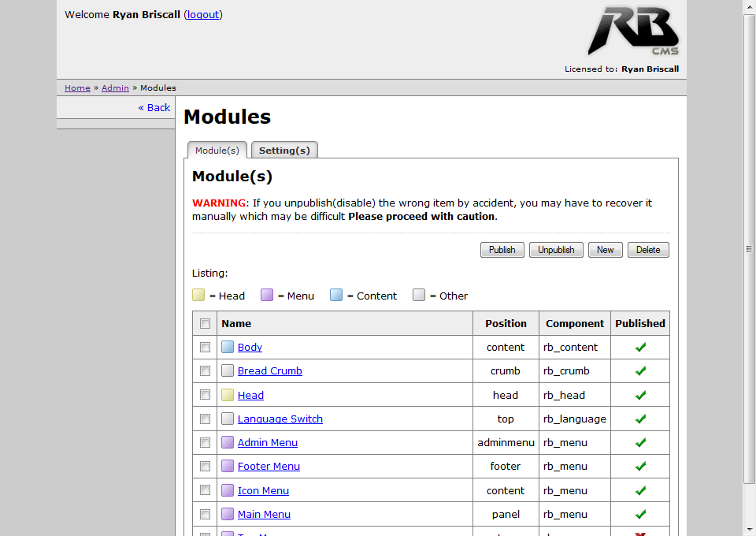756x536 pixels.
Task: Click the blue content icon beside Body
Action: pyautogui.click(x=228, y=347)
